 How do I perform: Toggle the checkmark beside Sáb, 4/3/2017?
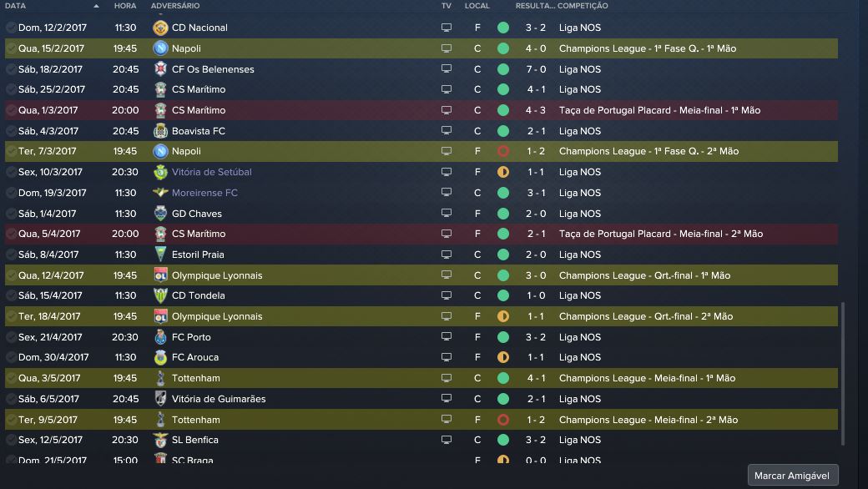coord(11,131)
